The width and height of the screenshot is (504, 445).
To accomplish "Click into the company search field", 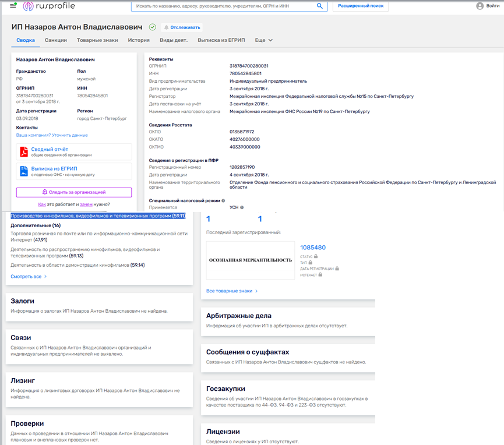I will [224, 6].
